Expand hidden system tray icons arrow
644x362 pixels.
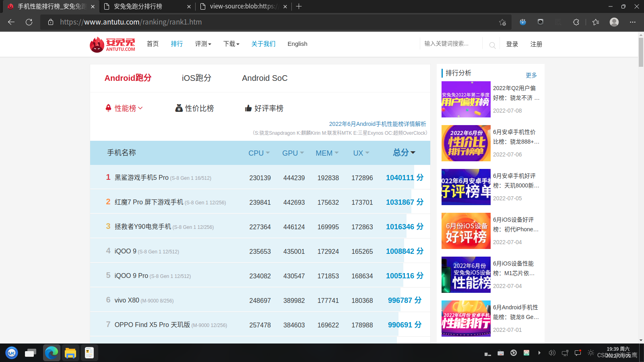coord(539,353)
